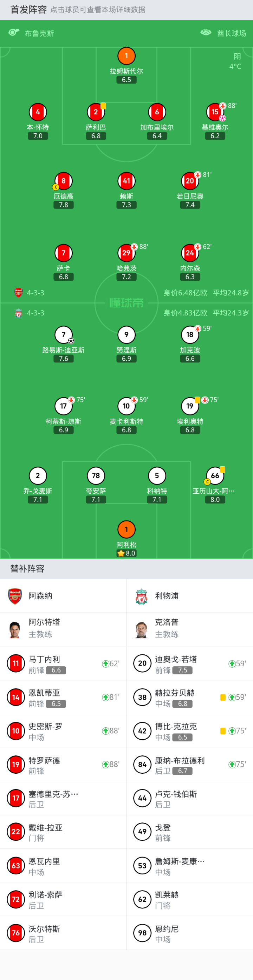Select substitute 赫拉芬贝赫 number 38 badge
Image resolution: width=253 pixels, height=980 pixels.
point(142,697)
